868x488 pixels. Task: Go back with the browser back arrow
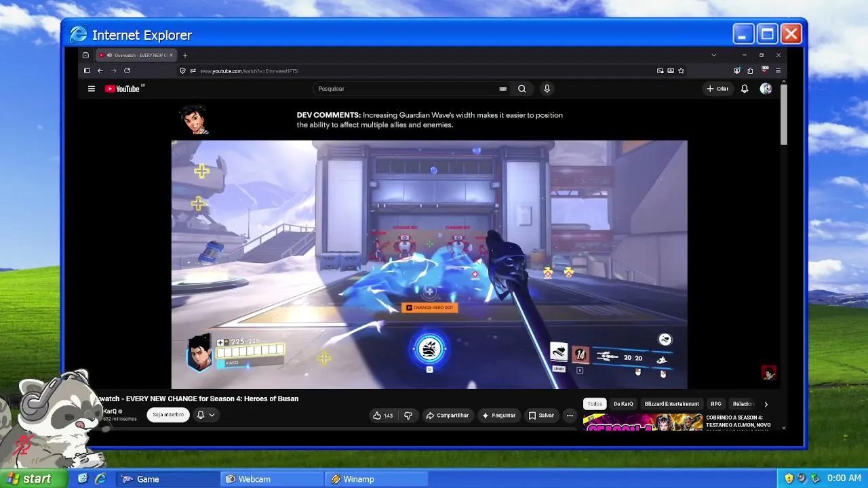pos(100,70)
